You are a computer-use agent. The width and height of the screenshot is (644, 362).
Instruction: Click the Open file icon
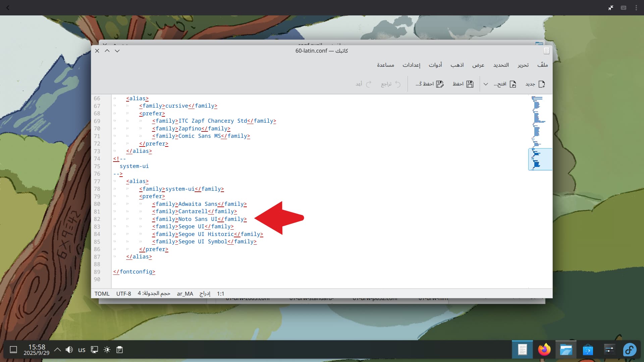click(513, 84)
